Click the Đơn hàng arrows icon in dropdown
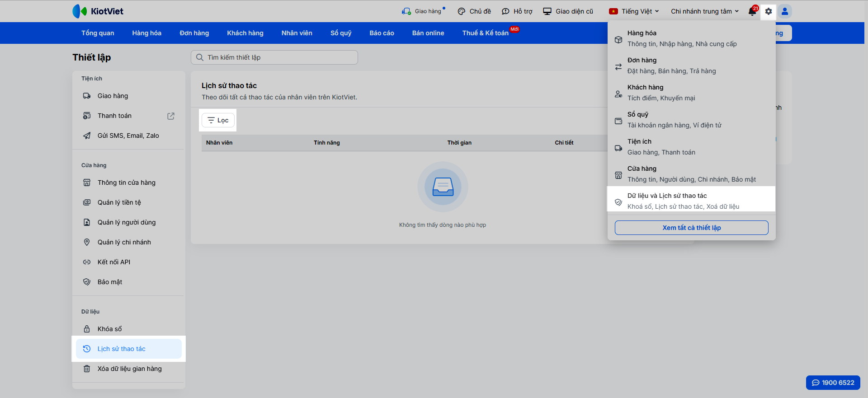This screenshot has width=868, height=398. pyautogui.click(x=618, y=66)
